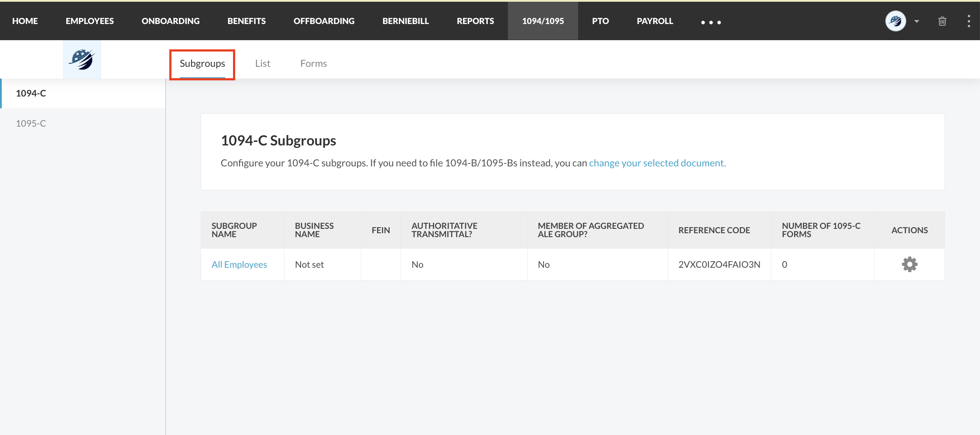This screenshot has height=435, width=980.
Task: Click the Reference Code column header
Action: (714, 230)
